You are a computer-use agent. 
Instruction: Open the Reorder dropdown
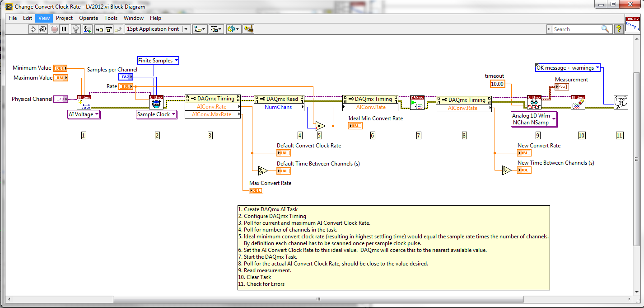(x=233, y=29)
